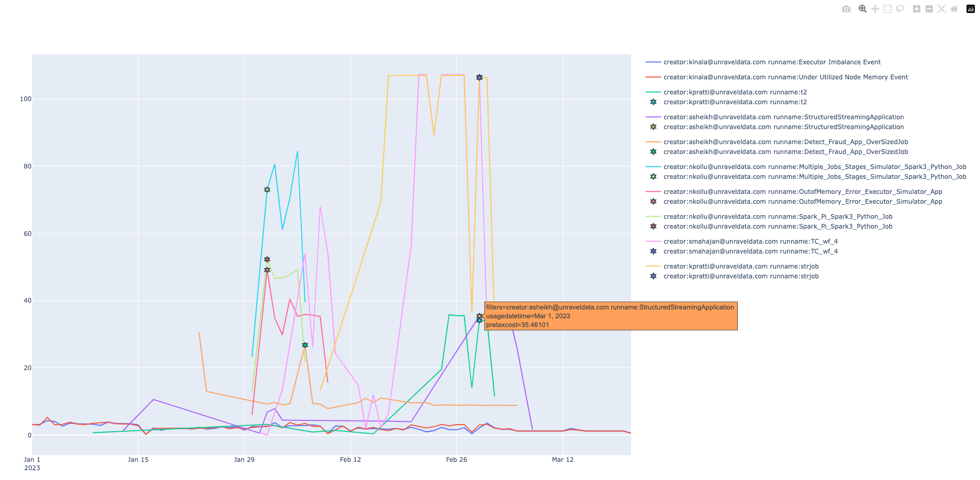
Task: Open the Plotly logo link in the modebar
Action: click(x=971, y=9)
